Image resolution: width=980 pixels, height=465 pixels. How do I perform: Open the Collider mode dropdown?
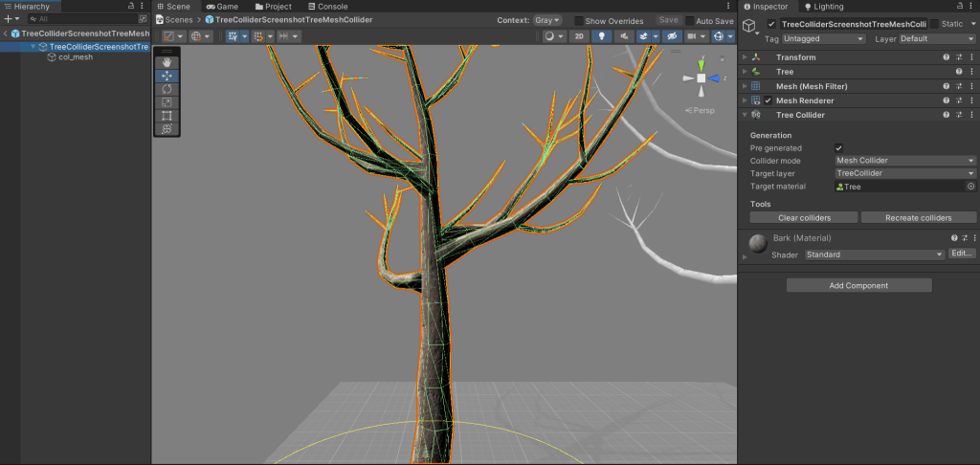pyautogui.click(x=904, y=161)
